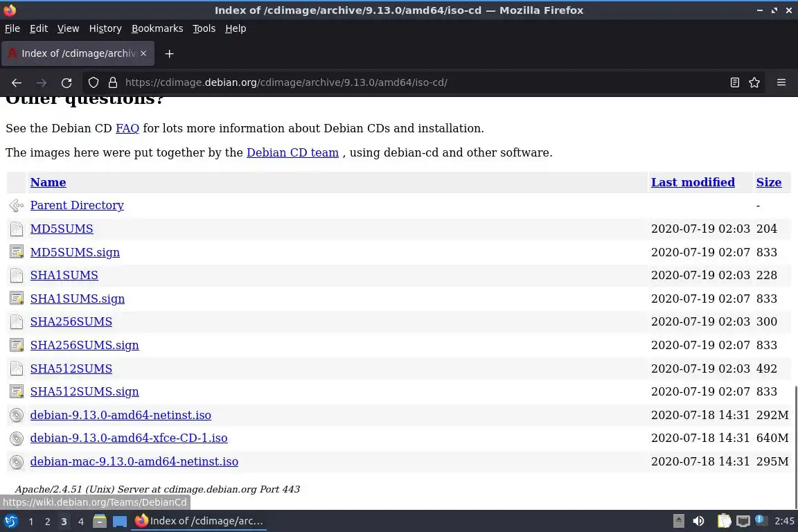Go back using the back arrow
The image size is (798, 532).
17,82
